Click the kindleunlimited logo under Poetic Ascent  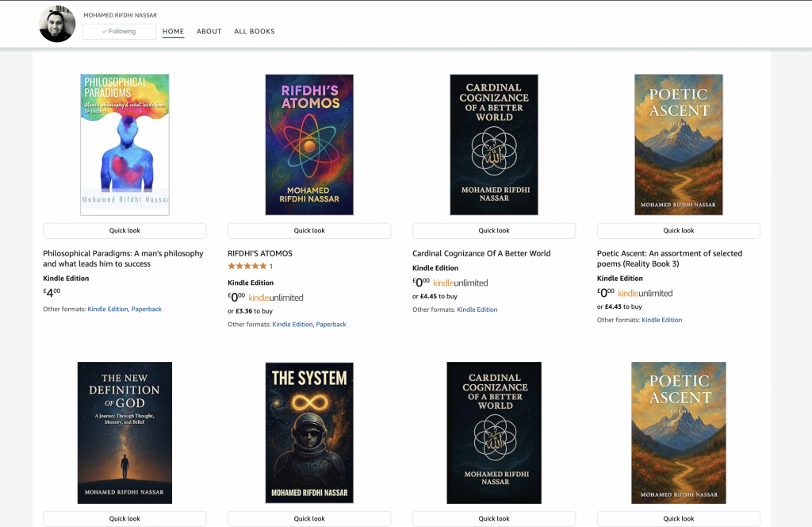pos(645,294)
